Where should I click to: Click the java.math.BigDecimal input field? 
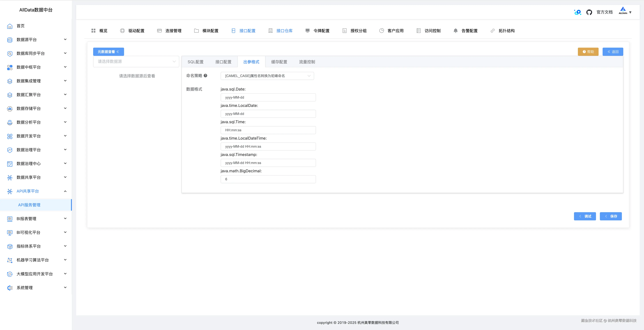268,179
